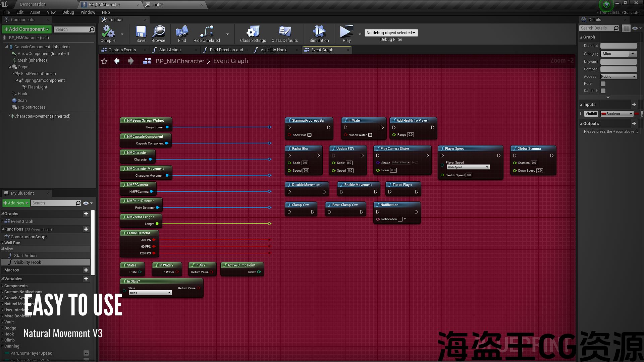
Task: Click the Find toolbar icon
Action: (x=182, y=32)
